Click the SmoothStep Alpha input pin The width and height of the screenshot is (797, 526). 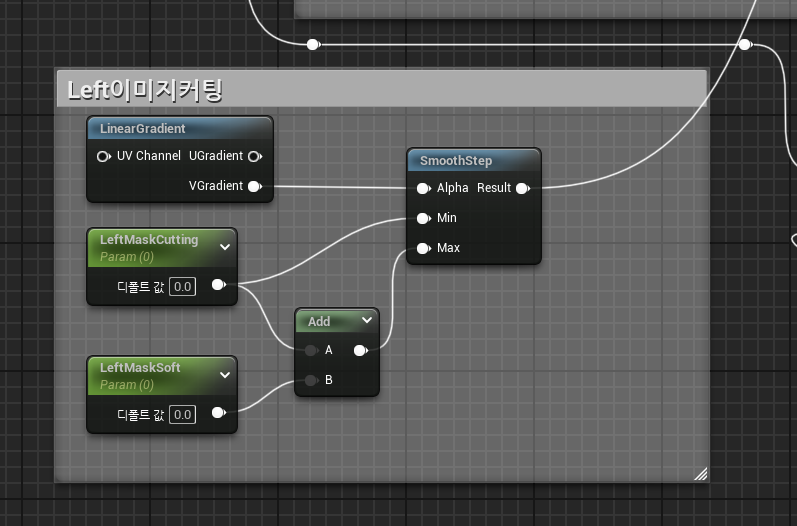tap(423, 189)
